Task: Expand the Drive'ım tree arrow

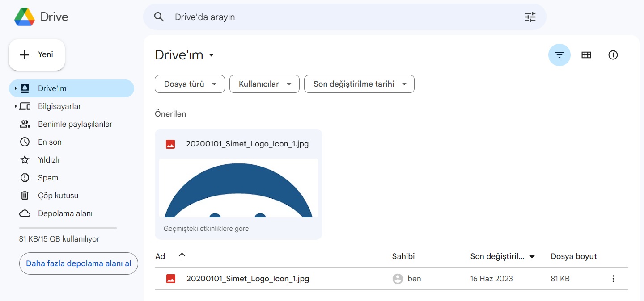Action: [x=16, y=88]
